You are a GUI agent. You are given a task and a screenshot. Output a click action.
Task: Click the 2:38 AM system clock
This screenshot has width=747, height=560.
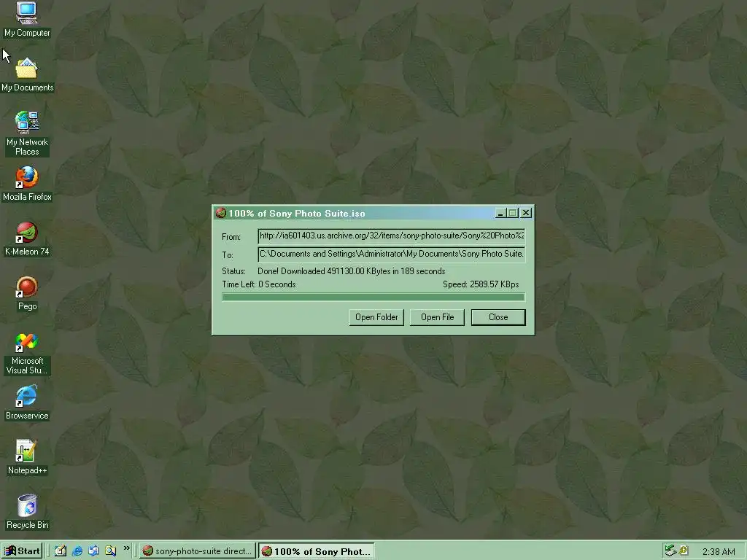(718, 551)
